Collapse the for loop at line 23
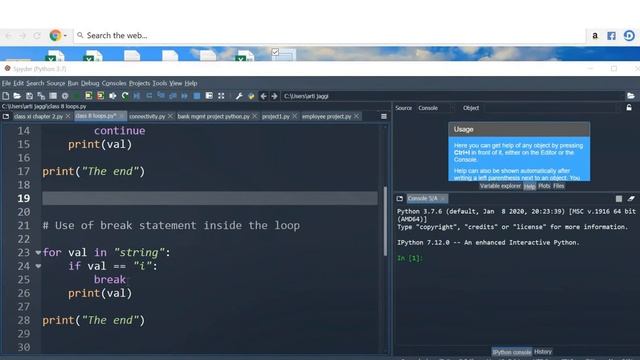Image resolution: width=640 pixels, height=360 pixels. (x=38, y=253)
